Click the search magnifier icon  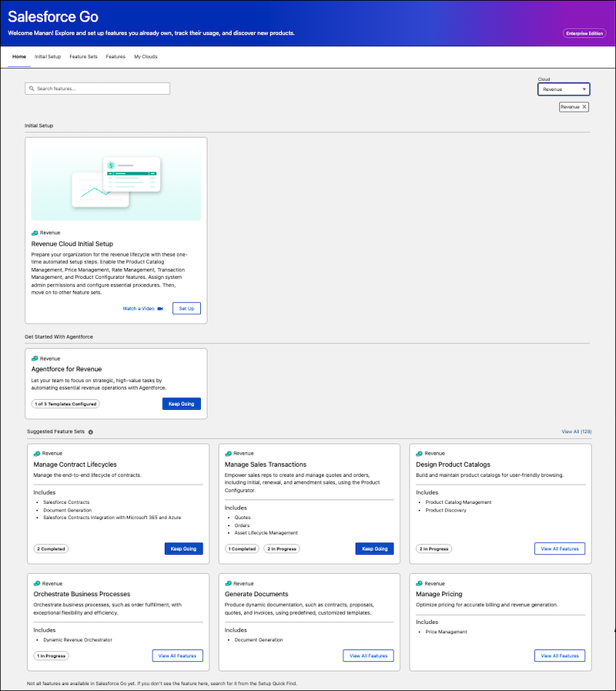point(32,89)
